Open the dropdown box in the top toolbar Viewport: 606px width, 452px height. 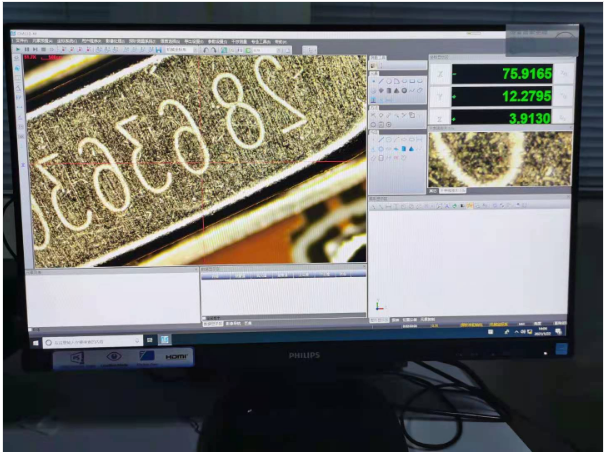click(177, 49)
